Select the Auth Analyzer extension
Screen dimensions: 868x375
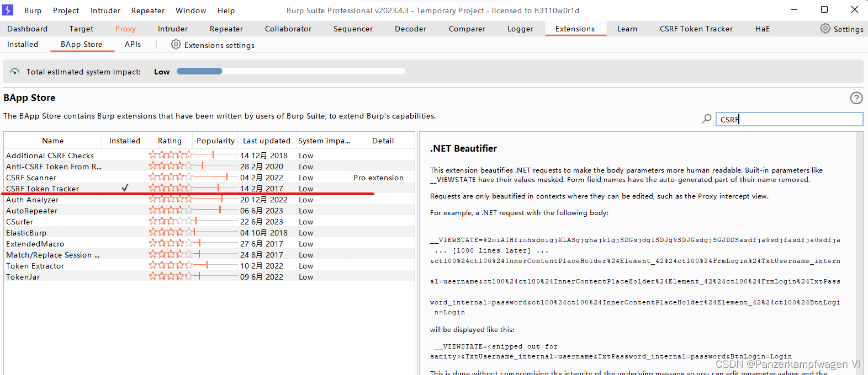tap(209, 199)
